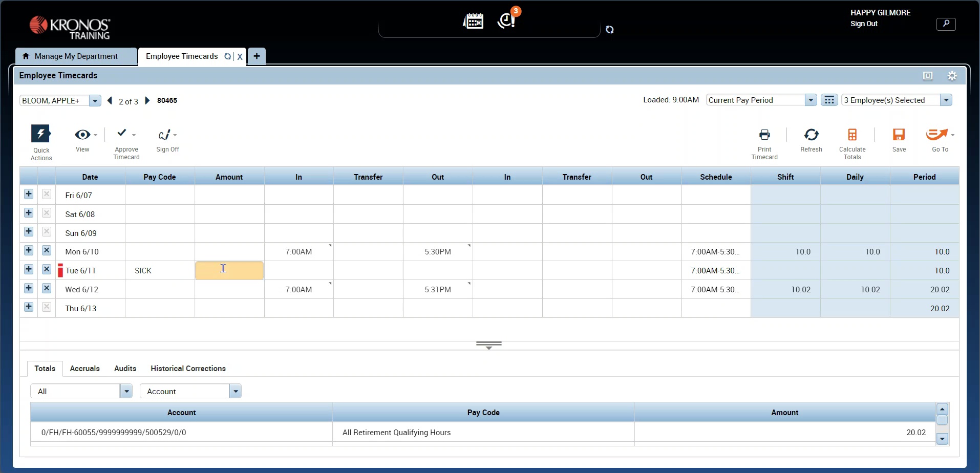
Task: Open the Go To arrow icon
Action: coord(937,135)
